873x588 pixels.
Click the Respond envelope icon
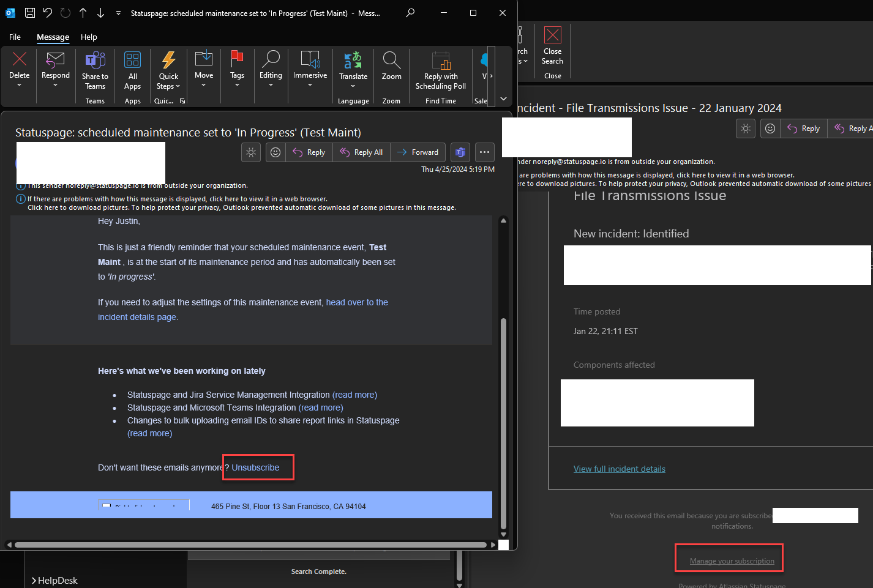pos(56,59)
